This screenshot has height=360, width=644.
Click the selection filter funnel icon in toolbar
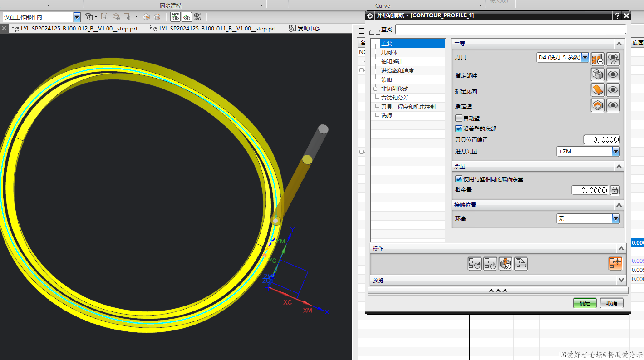tap(89, 17)
